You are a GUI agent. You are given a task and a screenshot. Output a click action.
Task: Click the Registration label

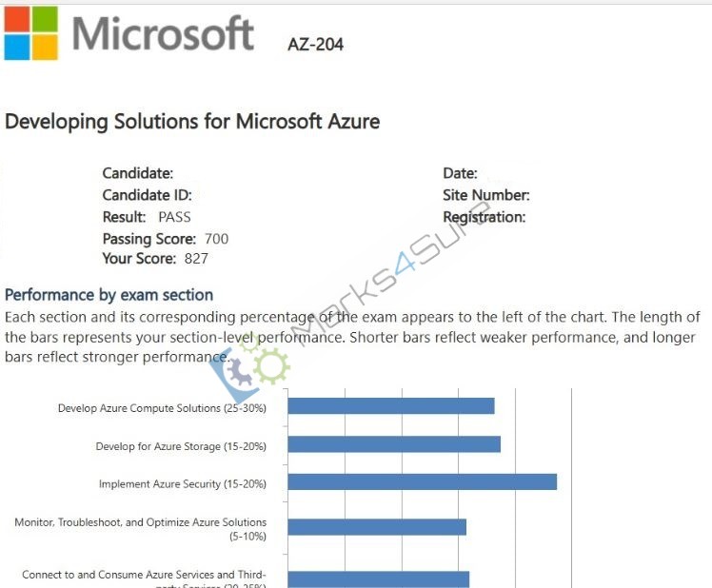click(485, 218)
